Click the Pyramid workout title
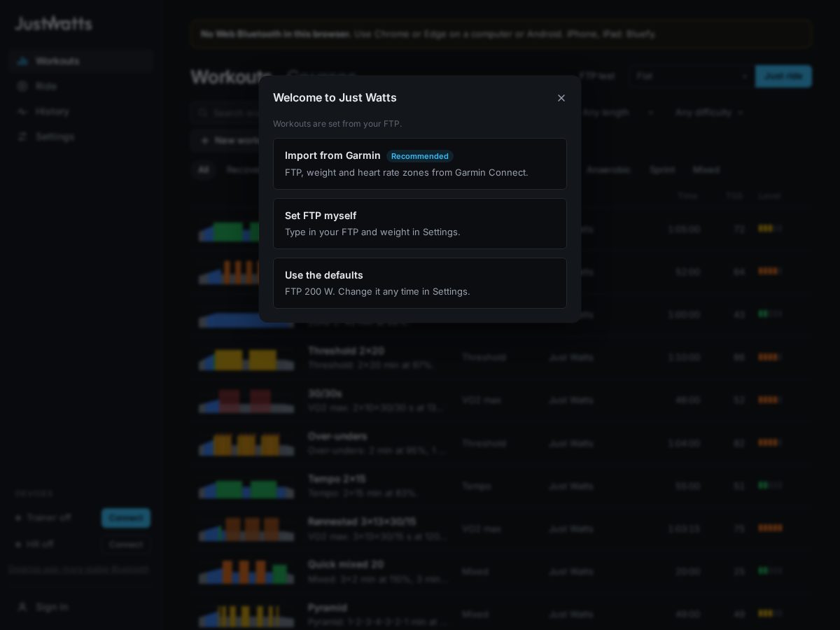The height and width of the screenshot is (630, 840). [x=327, y=608]
